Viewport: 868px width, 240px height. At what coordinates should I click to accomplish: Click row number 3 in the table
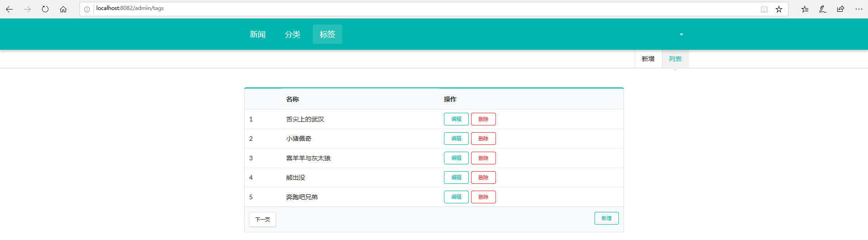(x=251, y=158)
